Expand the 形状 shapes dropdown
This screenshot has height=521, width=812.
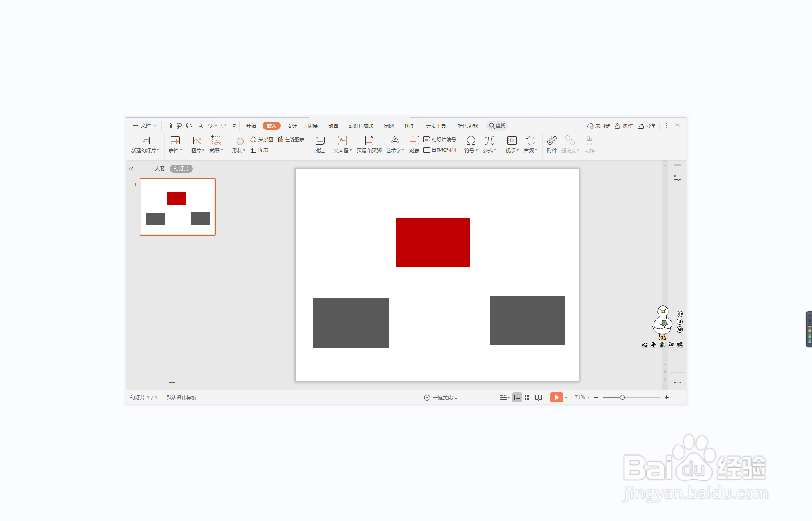(x=239, y=151)
